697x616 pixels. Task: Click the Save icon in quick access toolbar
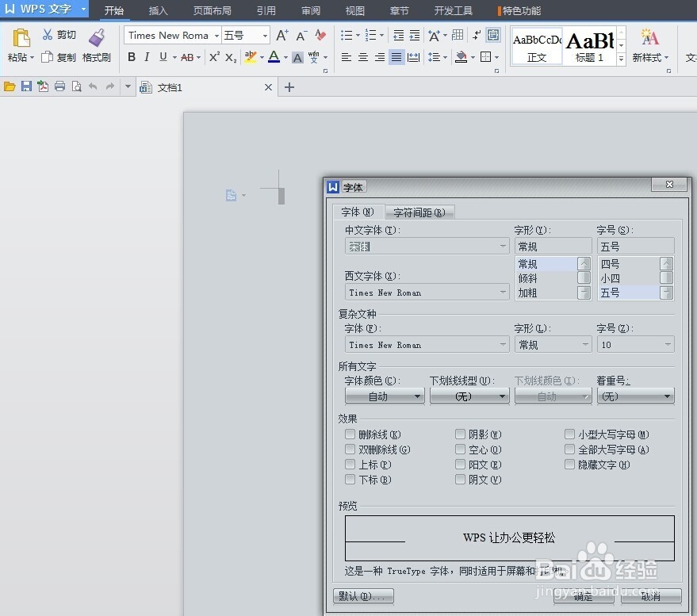point(28,86)
